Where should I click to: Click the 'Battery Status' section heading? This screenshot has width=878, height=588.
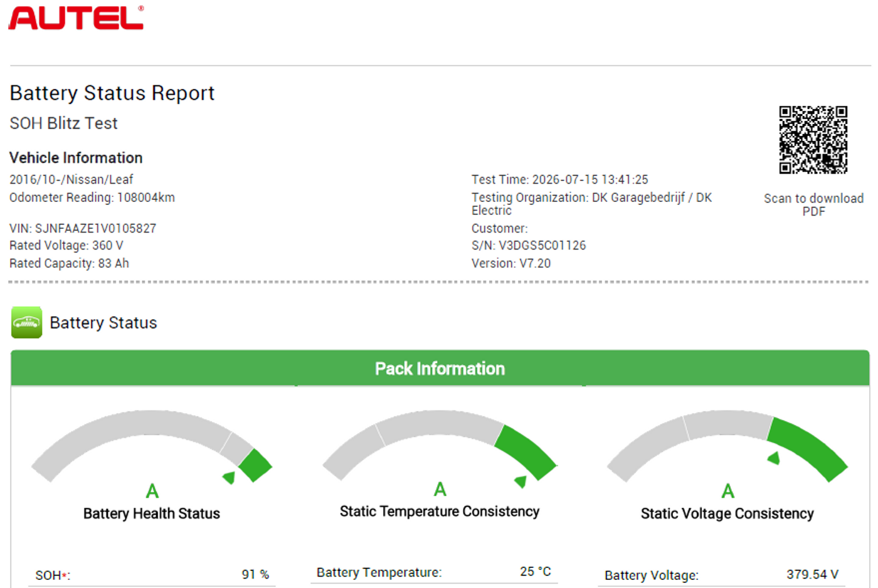click(103, 322)
